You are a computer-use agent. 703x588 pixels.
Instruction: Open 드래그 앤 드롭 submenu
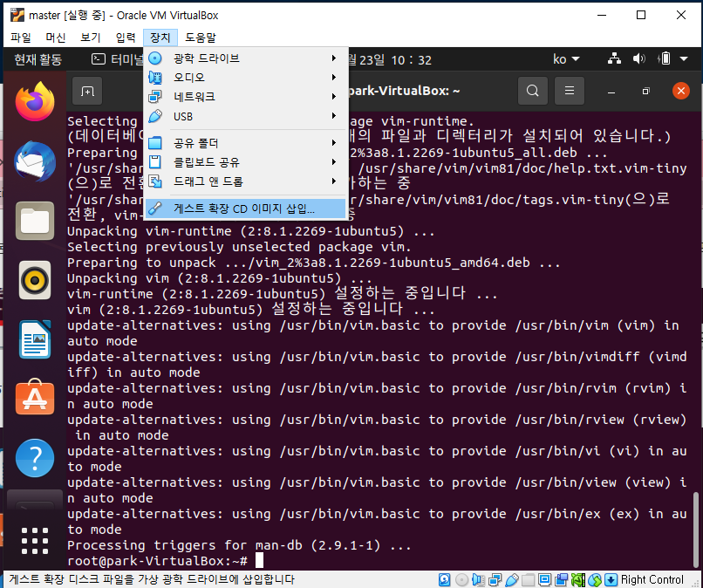[245, 181]
